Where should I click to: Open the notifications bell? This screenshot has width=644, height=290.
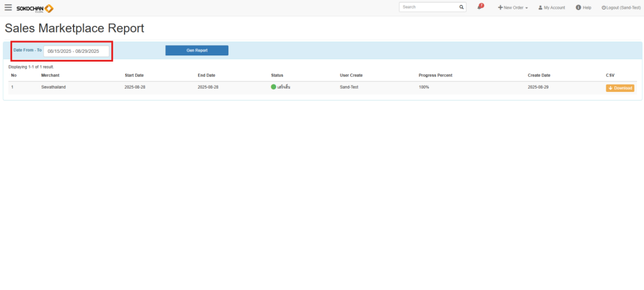[x=480, y=7]
